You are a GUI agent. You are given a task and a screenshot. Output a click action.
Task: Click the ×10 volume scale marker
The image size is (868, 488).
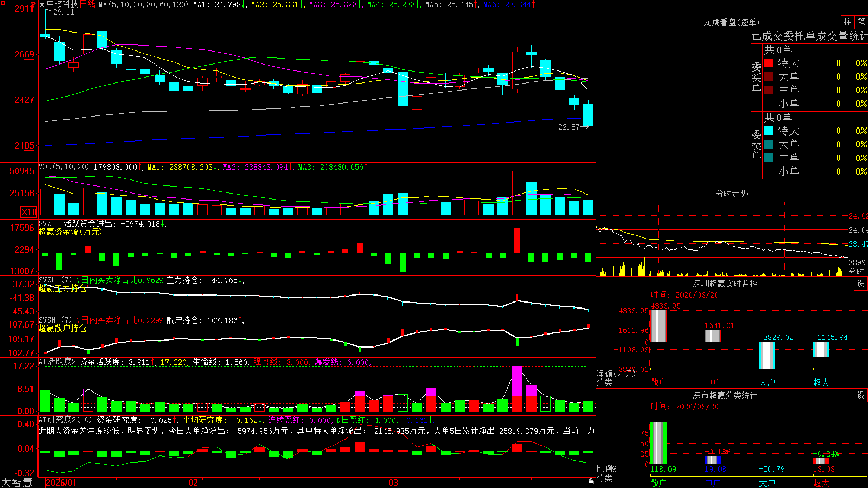coord(29,212)
